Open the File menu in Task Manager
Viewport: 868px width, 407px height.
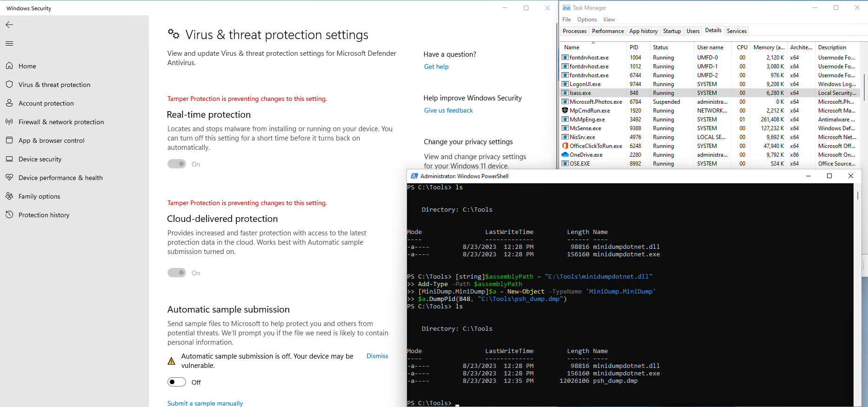pyautogui.click(x=567, y=20)
